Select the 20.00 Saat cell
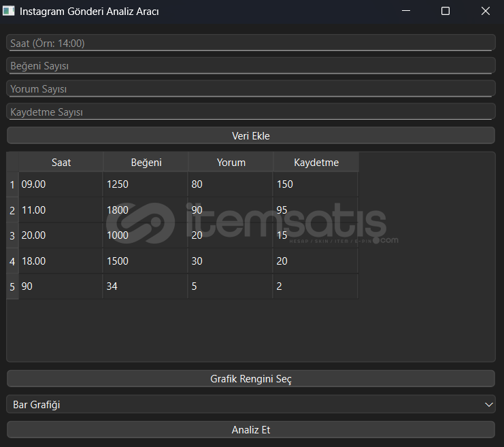 coord(61,235)
